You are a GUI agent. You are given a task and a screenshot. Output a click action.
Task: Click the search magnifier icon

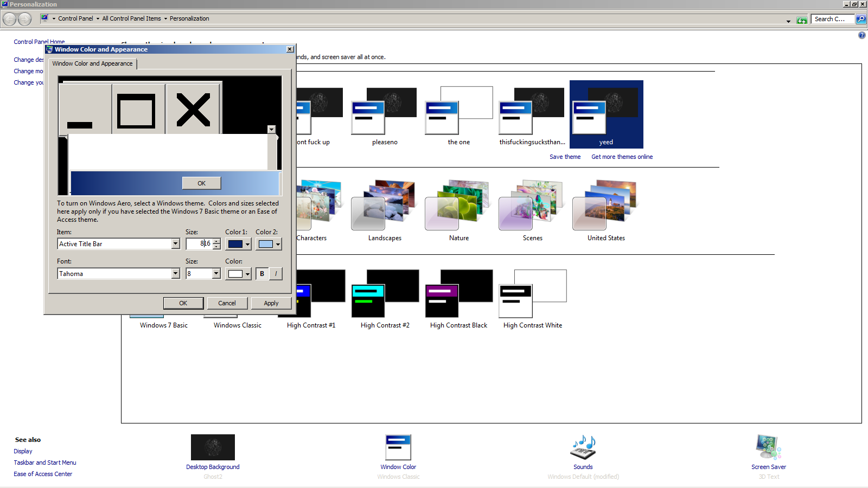tap(860, 20)
